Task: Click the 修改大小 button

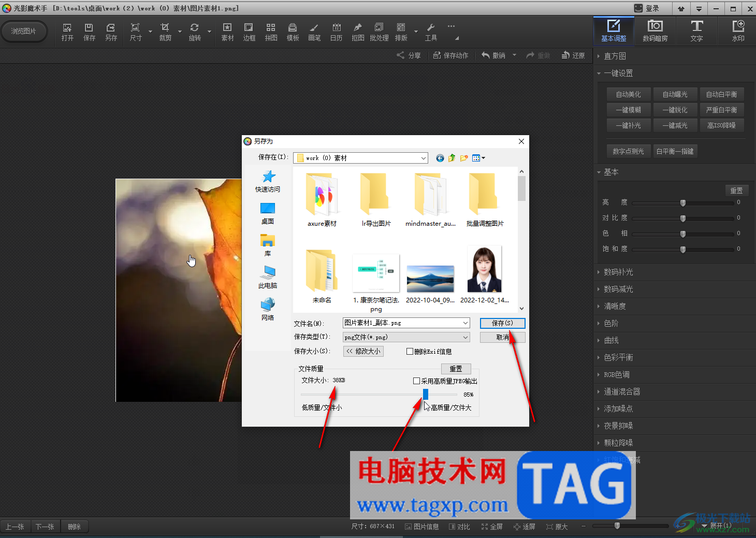Action: tap(364, 351)
